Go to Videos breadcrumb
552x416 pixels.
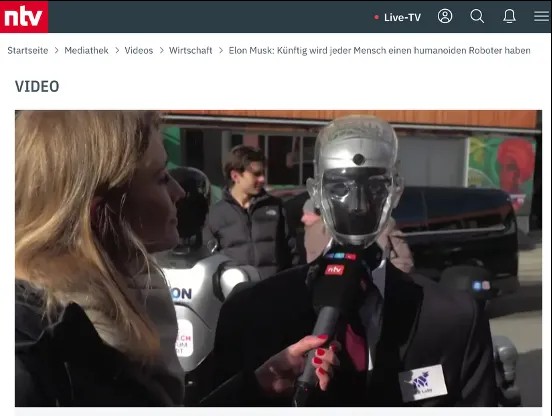[x=139, y=51]
